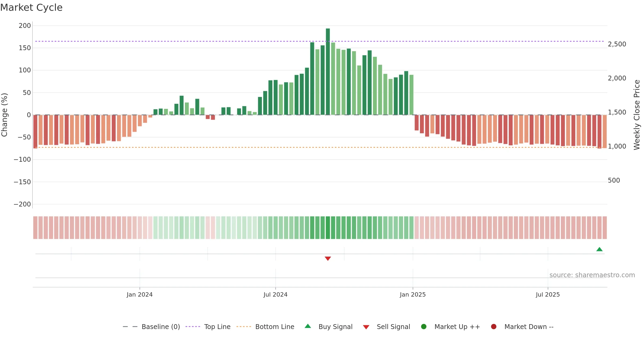Click the 1,500 right axis tick label
The height and width of the screenshot is (362, 644).
(617, 112)
